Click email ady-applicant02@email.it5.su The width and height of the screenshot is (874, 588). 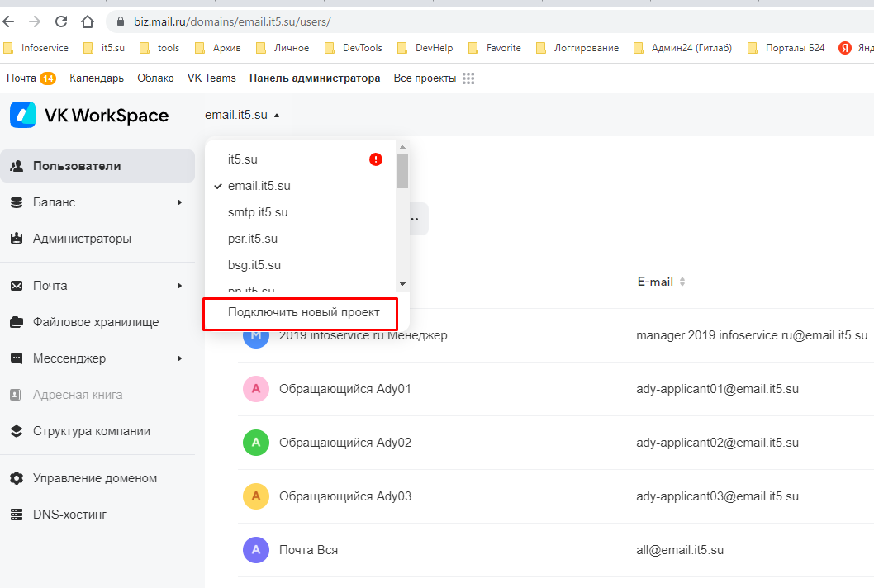click(x=717, y=443)
